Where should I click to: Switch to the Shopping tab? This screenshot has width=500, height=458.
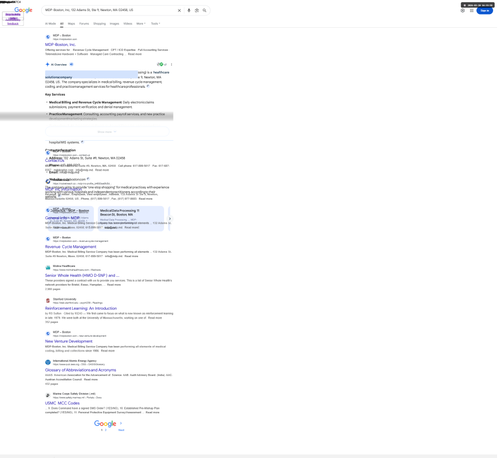click(99, 24)
